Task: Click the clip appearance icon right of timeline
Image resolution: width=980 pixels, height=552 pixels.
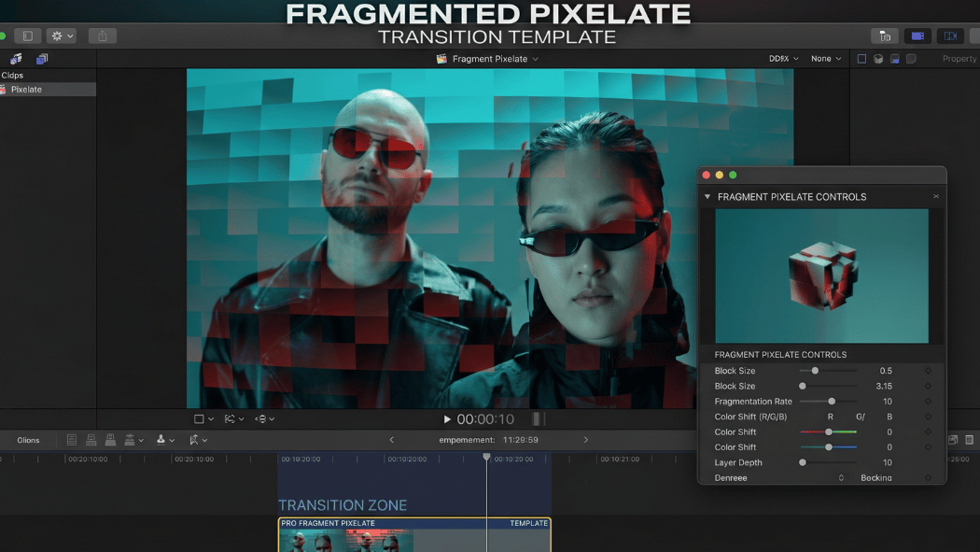Action: [953, 440]
